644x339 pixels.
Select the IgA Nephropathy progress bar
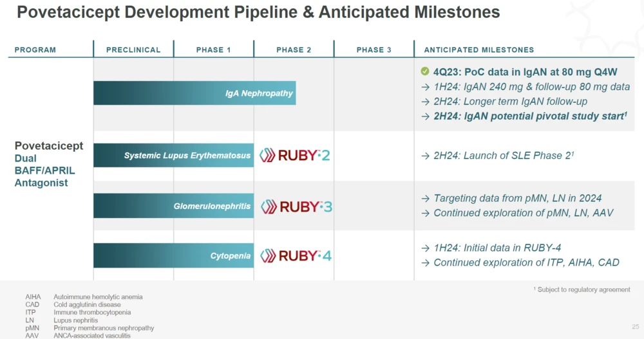pyautogui.click(x=194, y=93)
